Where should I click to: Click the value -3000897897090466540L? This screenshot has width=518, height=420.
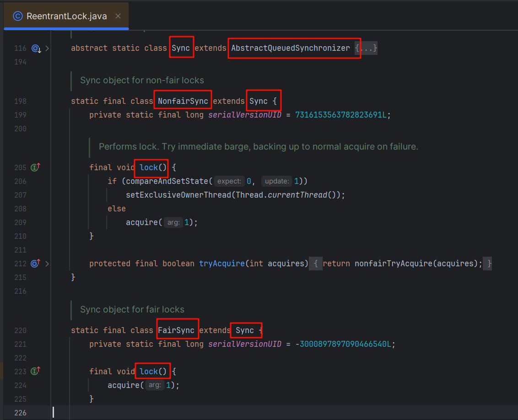point(343,344)
